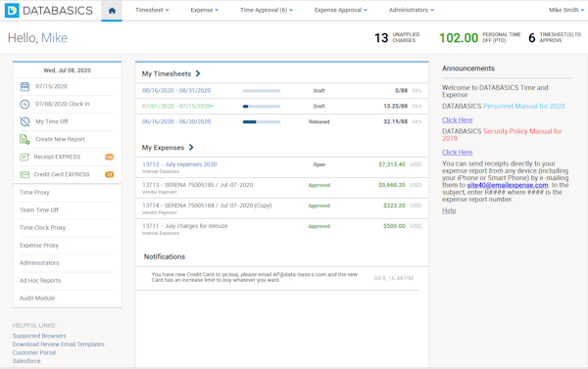Open Team Time Off in the sidebar

click(39, 210)
